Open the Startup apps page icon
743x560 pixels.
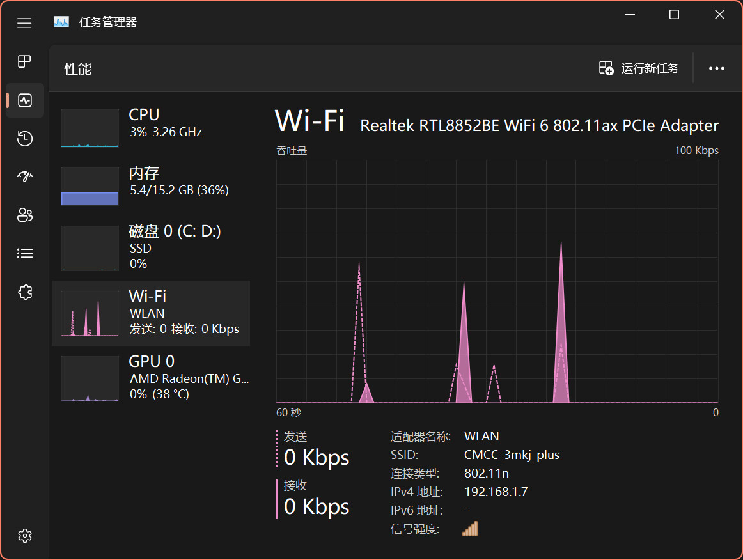pos(25,176)
